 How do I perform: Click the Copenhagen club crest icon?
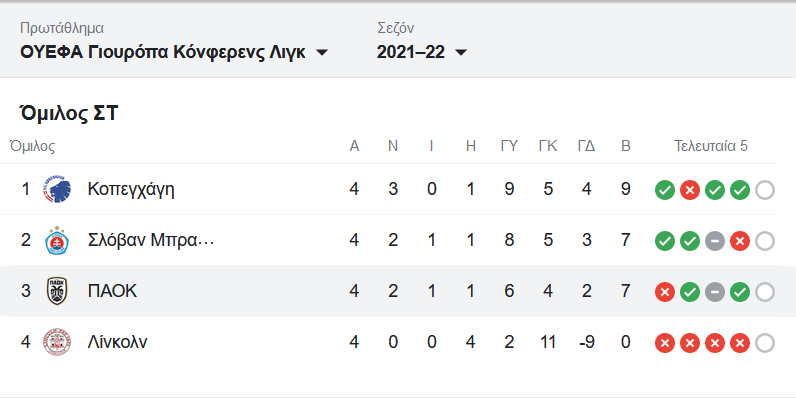coord(55,189)
